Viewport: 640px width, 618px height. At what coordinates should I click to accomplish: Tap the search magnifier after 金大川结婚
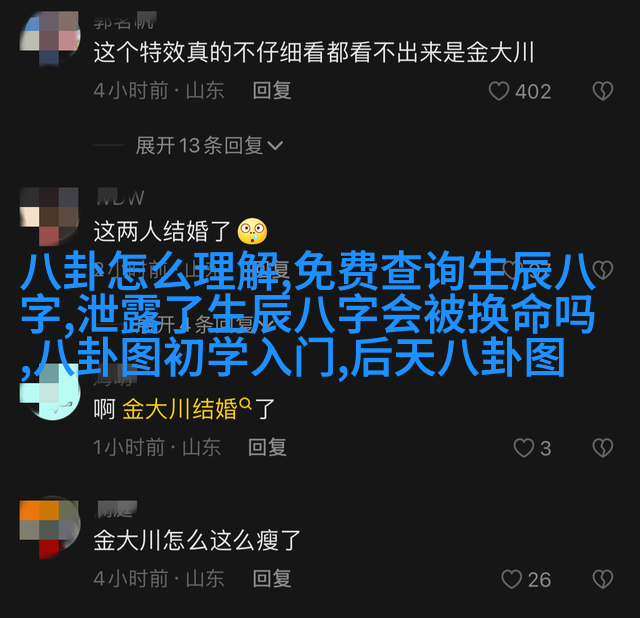(245, 404)
